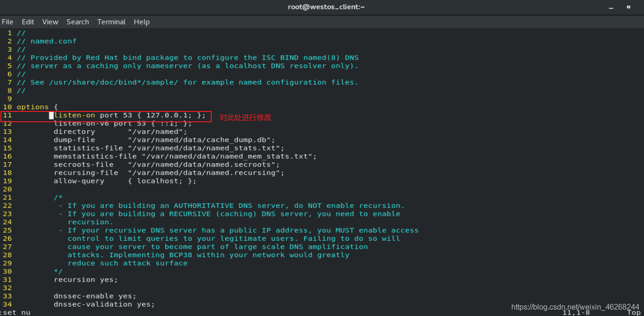Maximize the terminal window
Screen dimensions: 644x316
(628, 7)
